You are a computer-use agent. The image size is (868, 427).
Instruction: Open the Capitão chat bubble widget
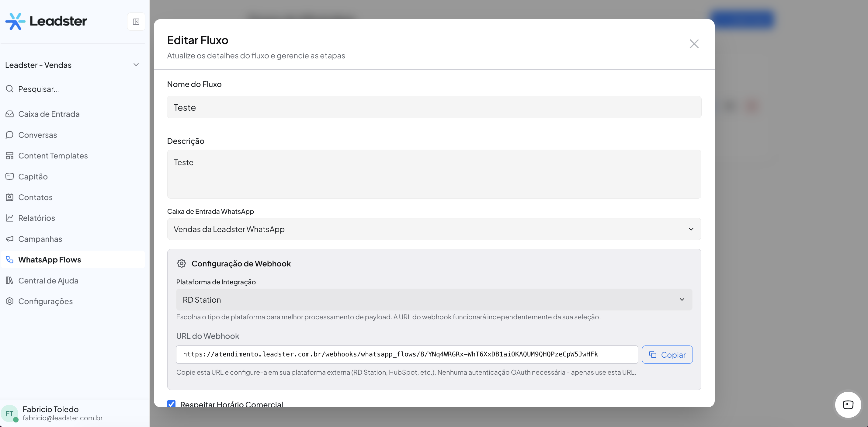coord(848,404)
